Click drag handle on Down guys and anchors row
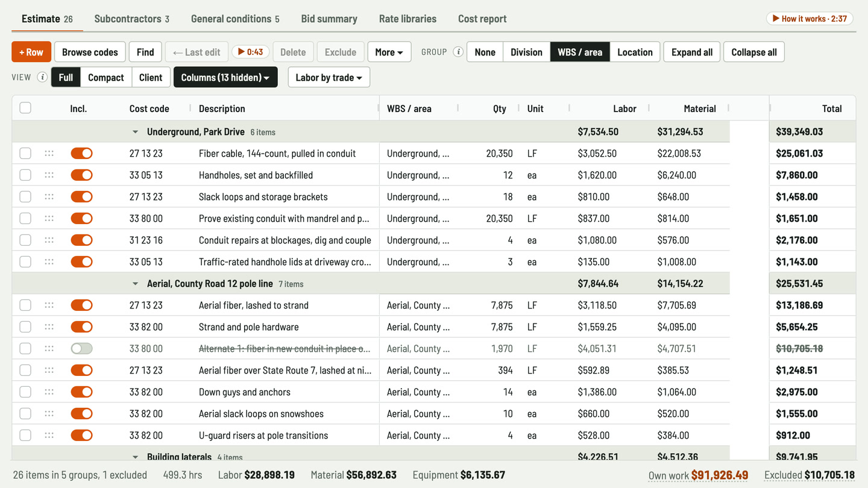The image size is (868, 488). (49, 392)
